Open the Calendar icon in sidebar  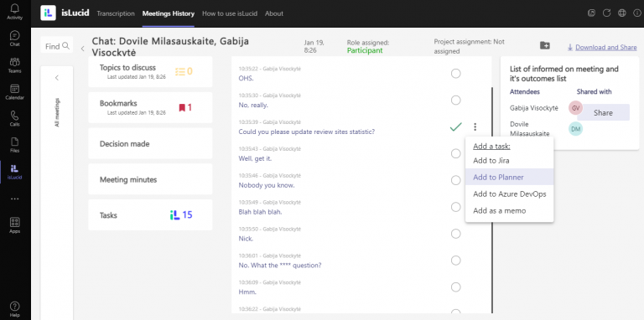click(x=15, y=89)
